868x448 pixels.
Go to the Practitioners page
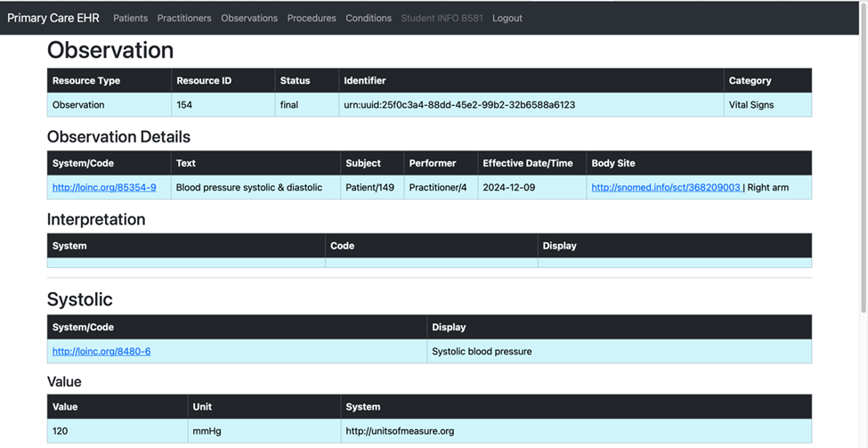184,19
